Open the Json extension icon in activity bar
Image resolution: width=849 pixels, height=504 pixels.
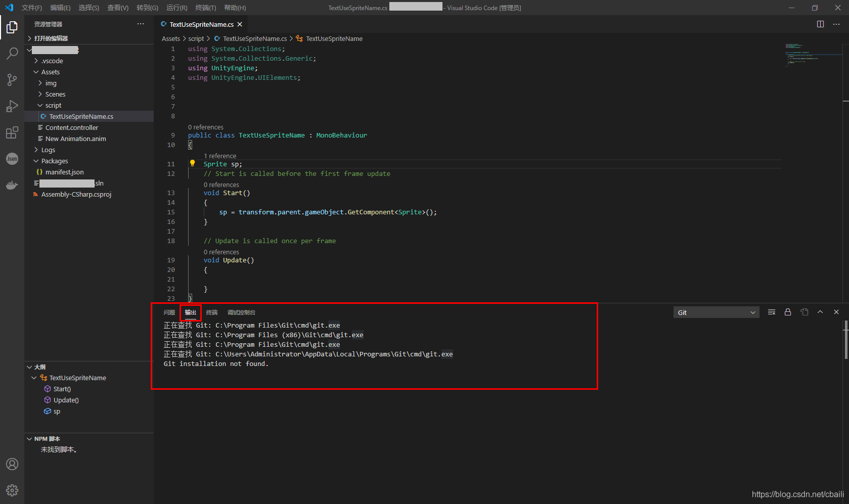[12, 159]
